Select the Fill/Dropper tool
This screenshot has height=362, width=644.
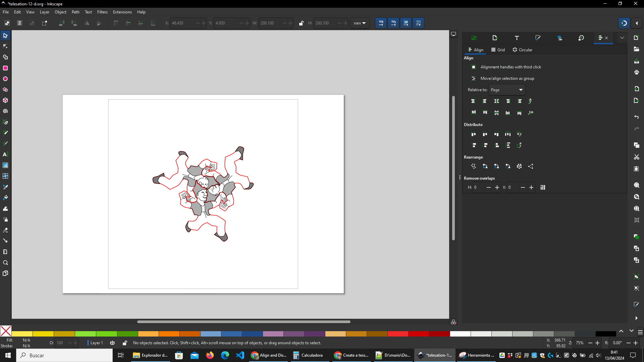point(6,187)
